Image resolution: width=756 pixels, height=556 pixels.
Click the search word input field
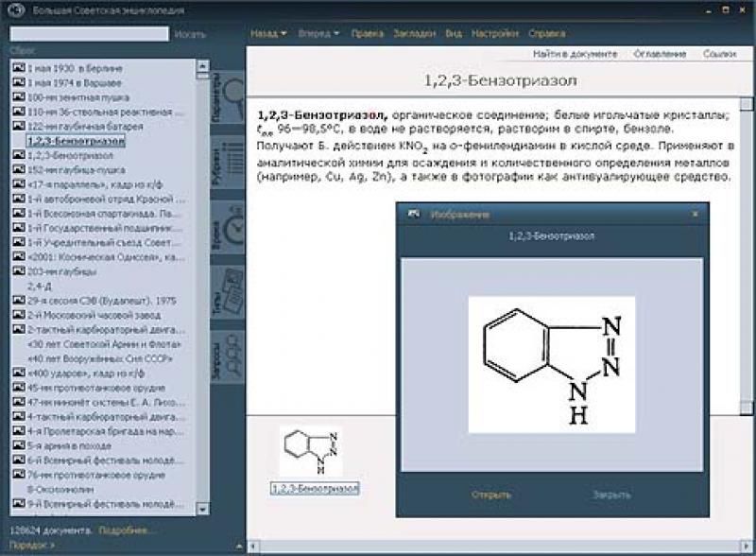[89, 34]
